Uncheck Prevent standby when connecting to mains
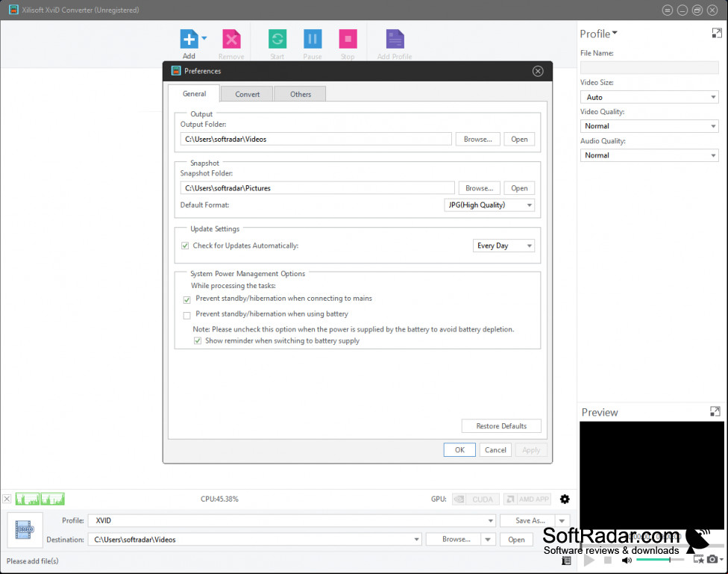The height and width of the screenshot is (574, 728). 186,300
